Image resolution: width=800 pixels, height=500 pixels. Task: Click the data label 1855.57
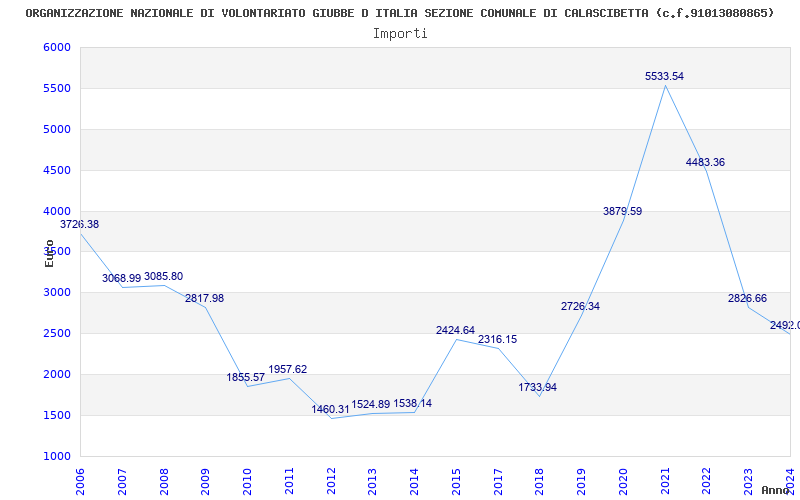(246, 378)
